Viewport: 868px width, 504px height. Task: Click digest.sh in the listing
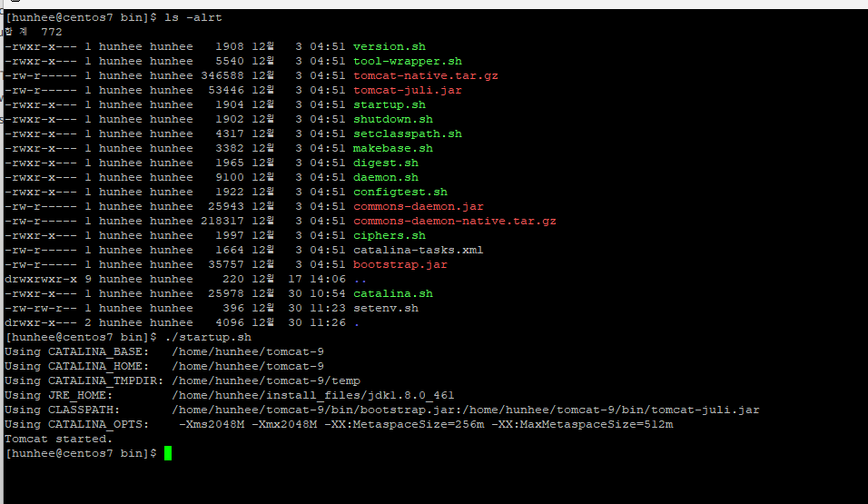[386, 163]
